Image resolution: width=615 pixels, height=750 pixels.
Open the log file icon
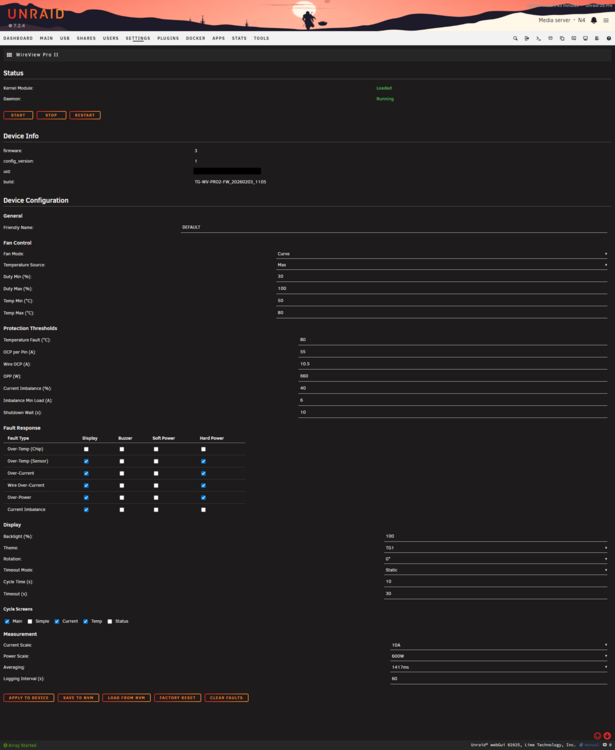[597, 38]
